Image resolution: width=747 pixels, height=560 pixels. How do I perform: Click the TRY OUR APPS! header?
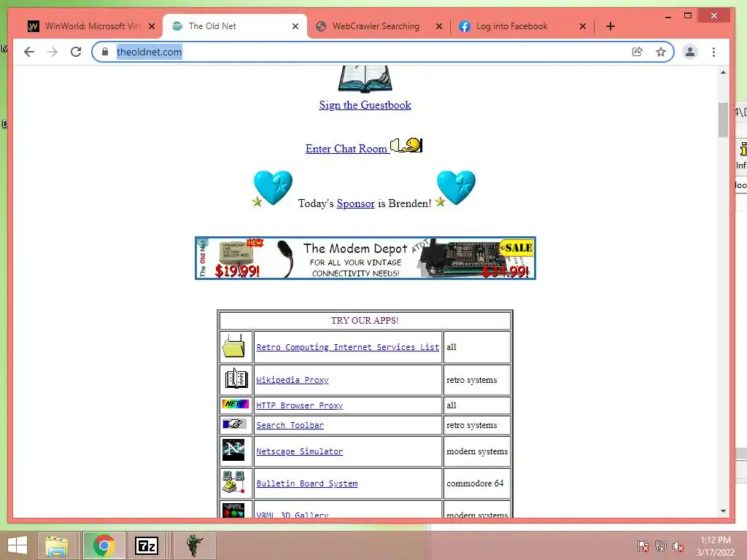[x=365, y=321]
